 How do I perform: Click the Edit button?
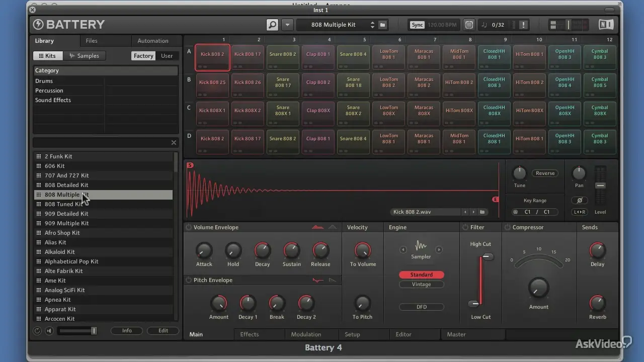163,330
